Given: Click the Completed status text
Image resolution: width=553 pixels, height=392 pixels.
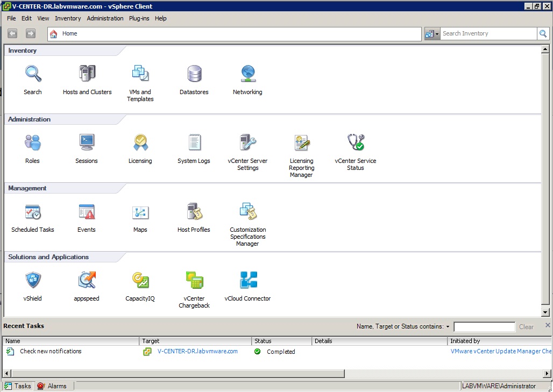Looking at the screenshot, I should [281, 352].
